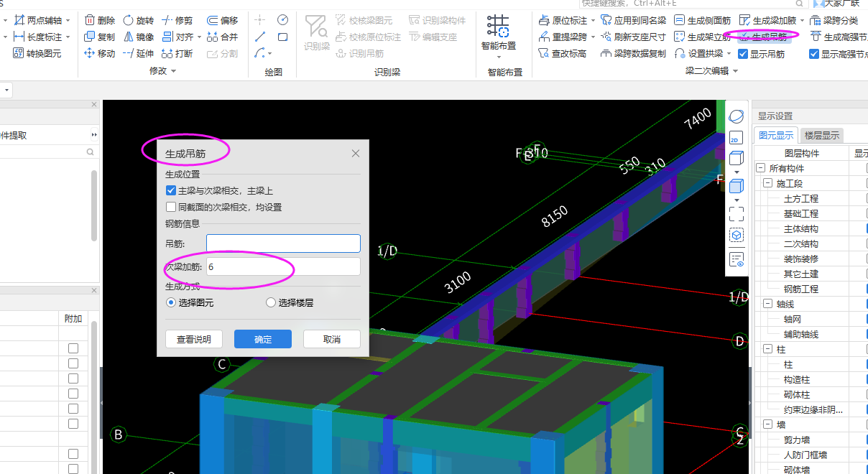Select 剪力墙 in layer tree

tap(797, 440)
